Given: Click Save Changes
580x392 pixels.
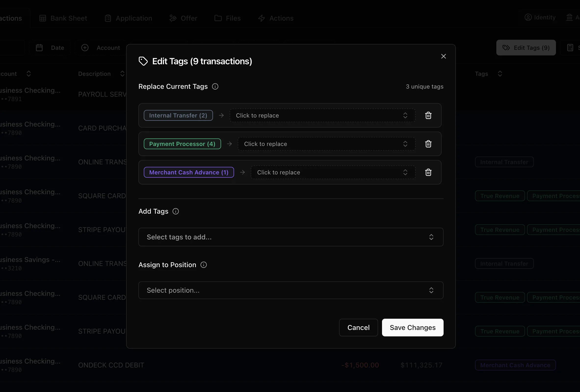Looking at the screenshot, I should click(x=412, y=327).
